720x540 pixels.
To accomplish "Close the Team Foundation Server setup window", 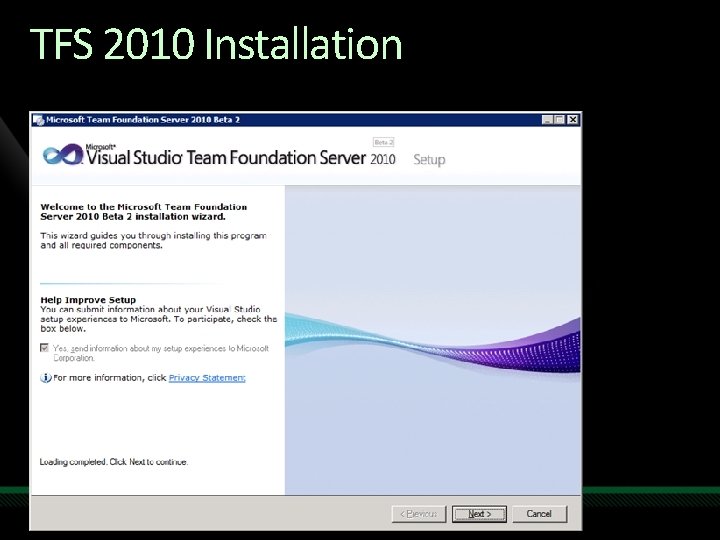I will tap(573, 120).
